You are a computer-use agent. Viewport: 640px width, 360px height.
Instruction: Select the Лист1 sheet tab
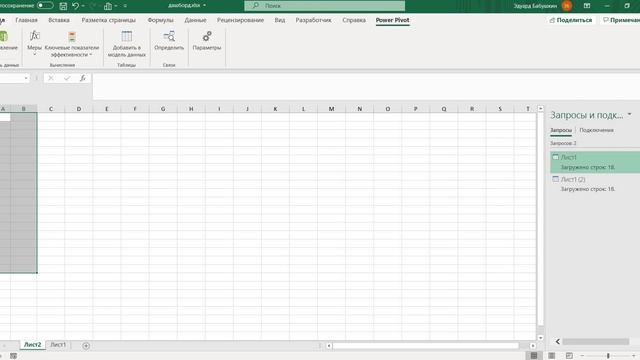click(58, 345)
